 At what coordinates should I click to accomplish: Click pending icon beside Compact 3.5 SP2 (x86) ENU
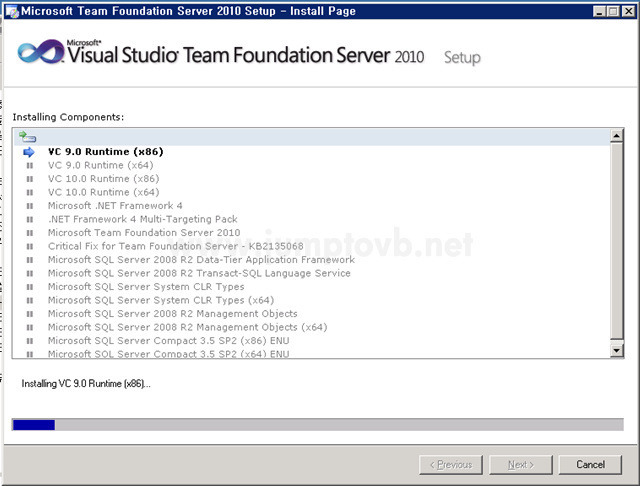pos(30,341)
